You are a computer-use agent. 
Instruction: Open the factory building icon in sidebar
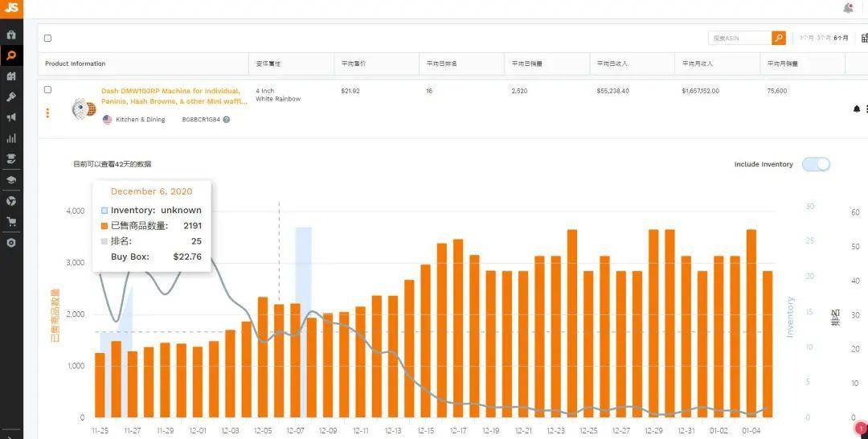click(x=11, y=76)
